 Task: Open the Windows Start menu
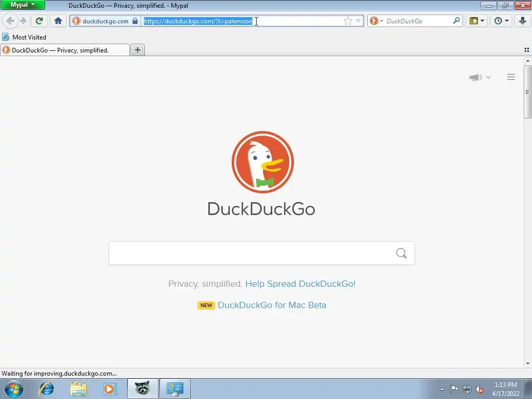click(x=14, y=389)
